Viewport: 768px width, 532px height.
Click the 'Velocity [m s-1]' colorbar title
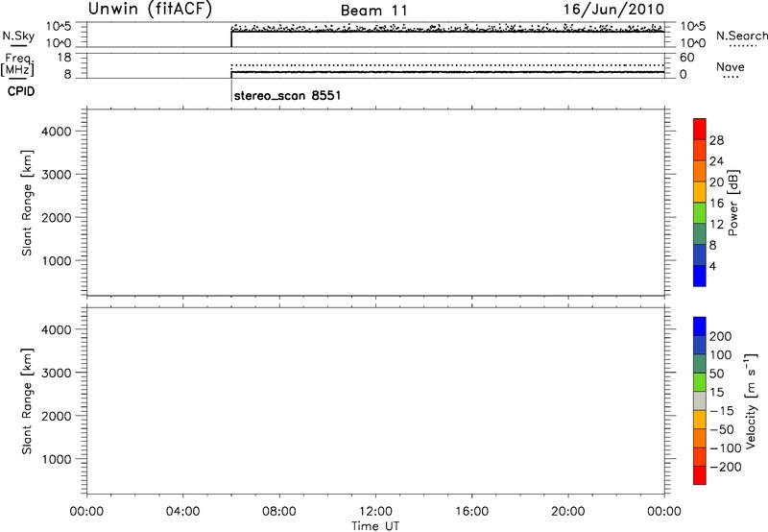tap(751, 400)
